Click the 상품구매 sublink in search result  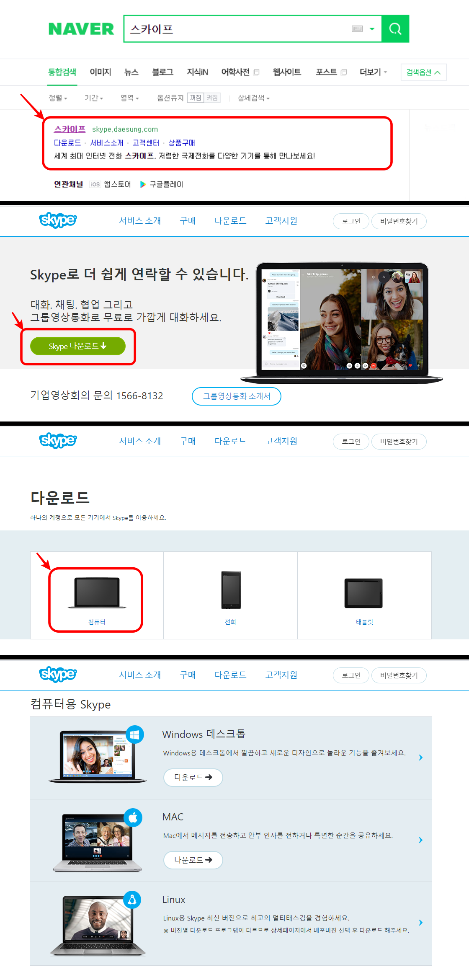pos(182,143)
